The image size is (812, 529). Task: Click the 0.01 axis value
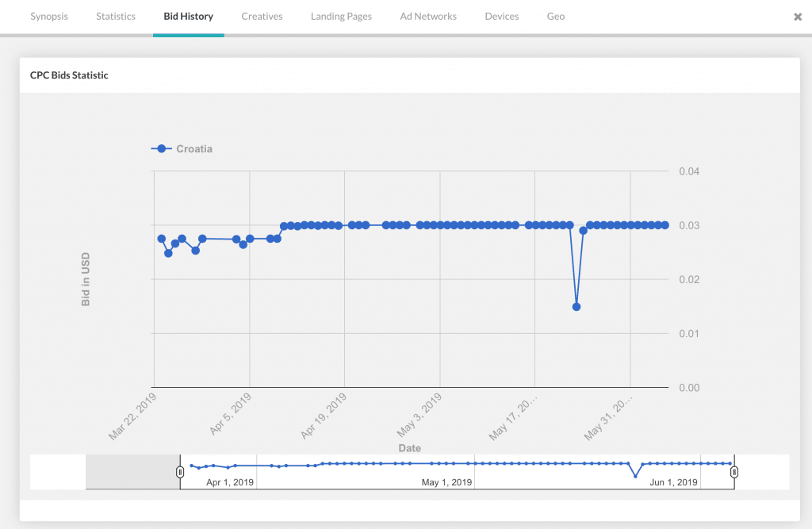(x=689, y=333)
